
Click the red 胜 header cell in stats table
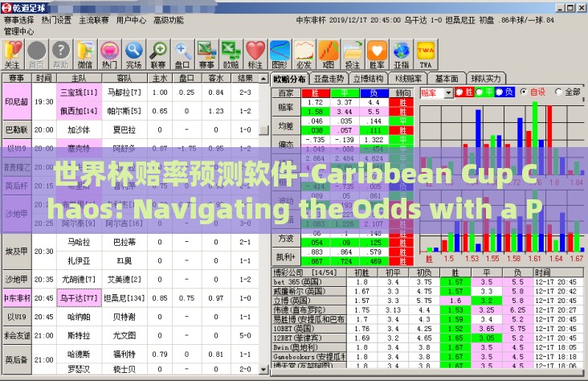[x=316, y=92]
